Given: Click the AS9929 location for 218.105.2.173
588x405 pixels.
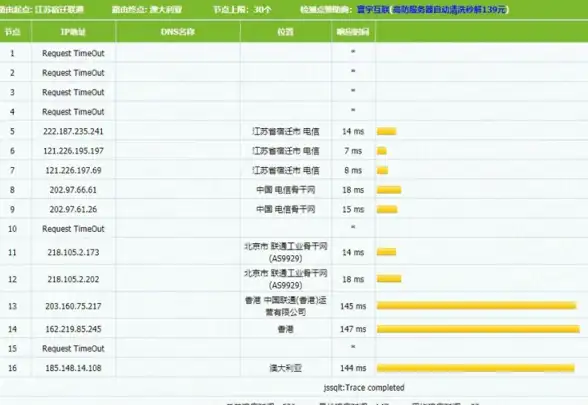Looking at the screenshot, I should click(286, 252).
